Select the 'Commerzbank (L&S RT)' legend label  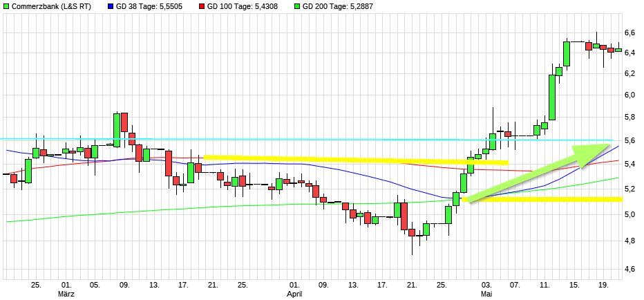(51, 7)
